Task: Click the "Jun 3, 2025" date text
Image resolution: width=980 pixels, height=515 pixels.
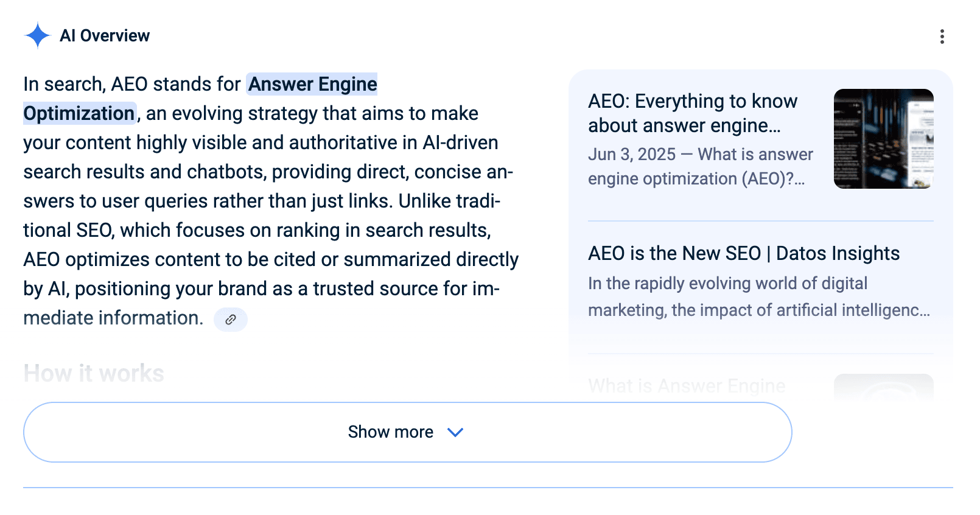Action: click(631, 155)
